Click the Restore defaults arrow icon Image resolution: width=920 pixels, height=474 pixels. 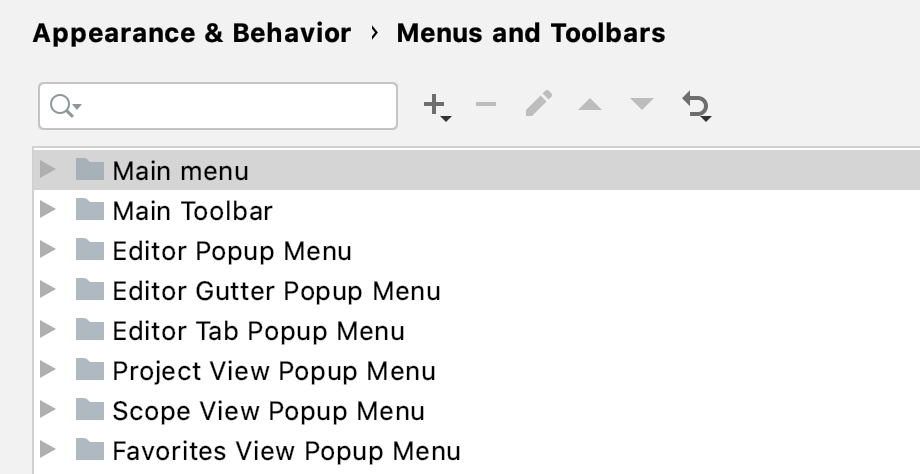697,106
